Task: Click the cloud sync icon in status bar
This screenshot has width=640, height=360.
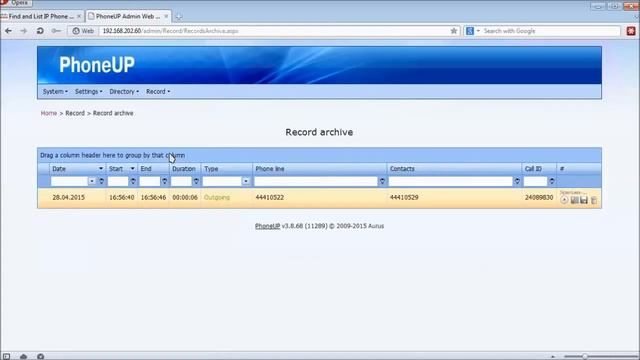Action: [23, 356]
